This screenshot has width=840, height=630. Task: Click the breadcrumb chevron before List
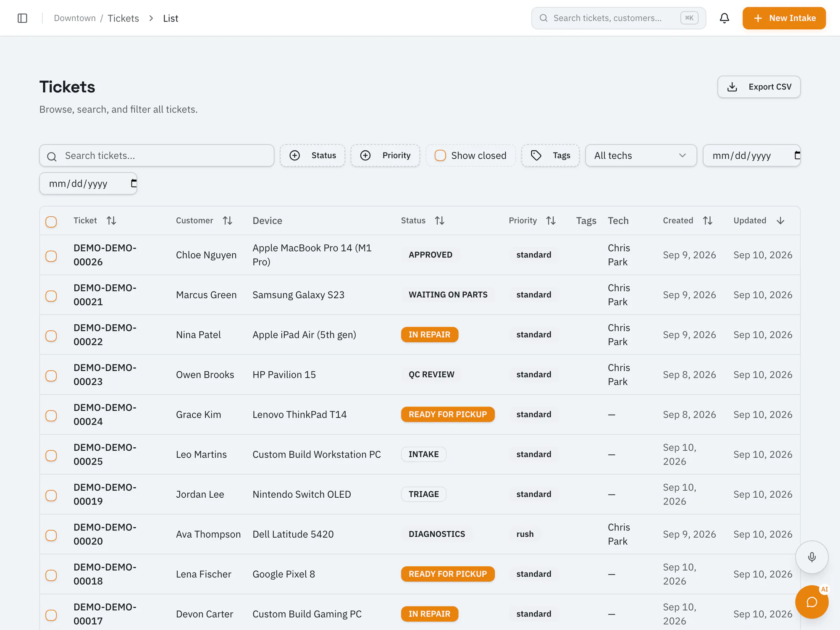(x=151, y=18)
